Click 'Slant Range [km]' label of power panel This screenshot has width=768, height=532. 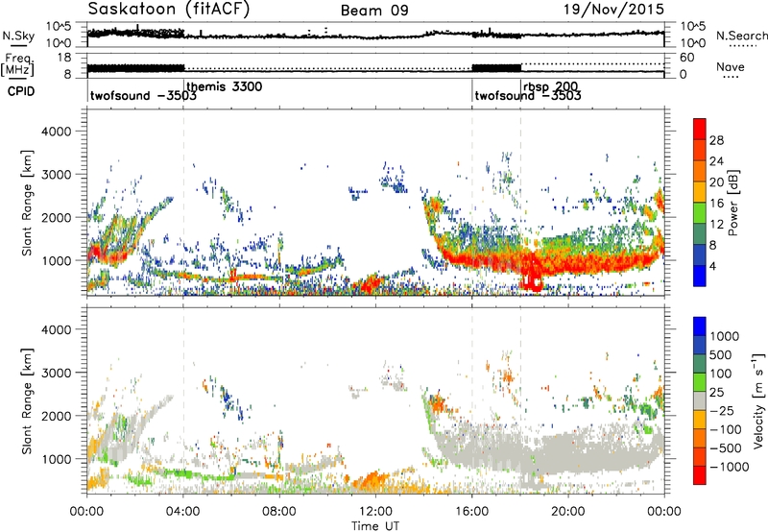tap(27, 203)
